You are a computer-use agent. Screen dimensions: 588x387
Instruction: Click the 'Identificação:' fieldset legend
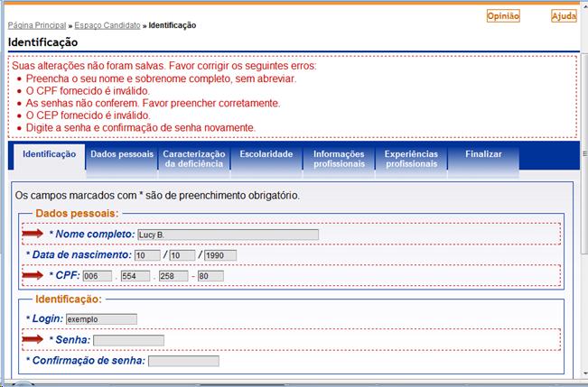pyautogui.click(x=69, y=299)
